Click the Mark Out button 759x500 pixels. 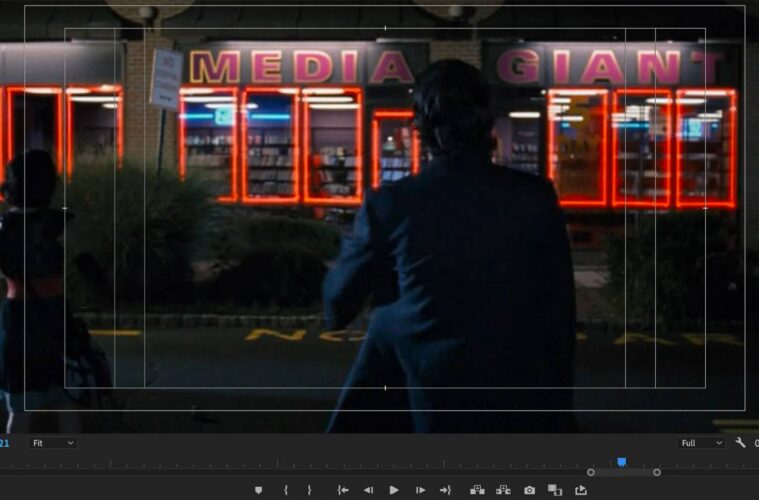[309, 490]
